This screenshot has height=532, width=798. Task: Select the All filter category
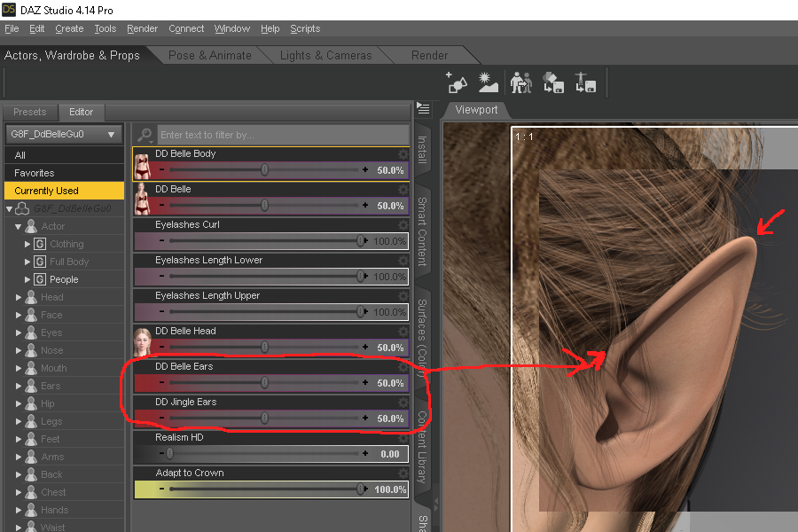(x=64, y=155)
